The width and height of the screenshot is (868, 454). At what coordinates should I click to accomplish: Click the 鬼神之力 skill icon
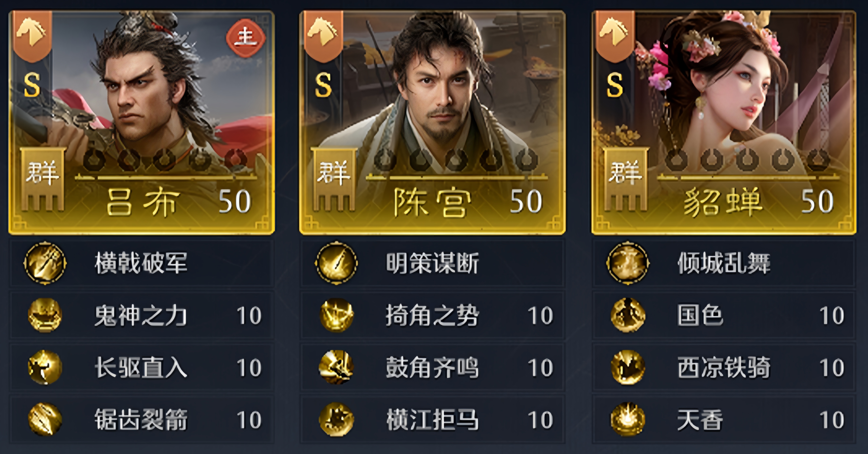pyautogui.click(x=45, y=315)
